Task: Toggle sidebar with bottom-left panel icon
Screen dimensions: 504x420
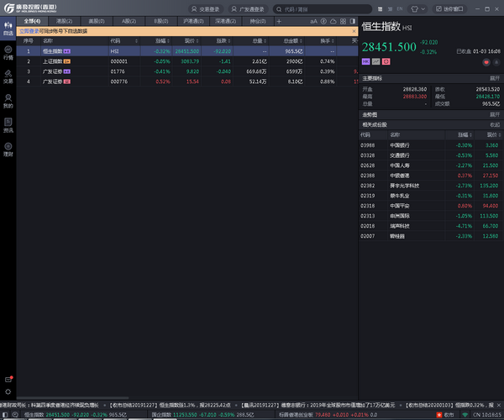Action: tap(5, 415)
